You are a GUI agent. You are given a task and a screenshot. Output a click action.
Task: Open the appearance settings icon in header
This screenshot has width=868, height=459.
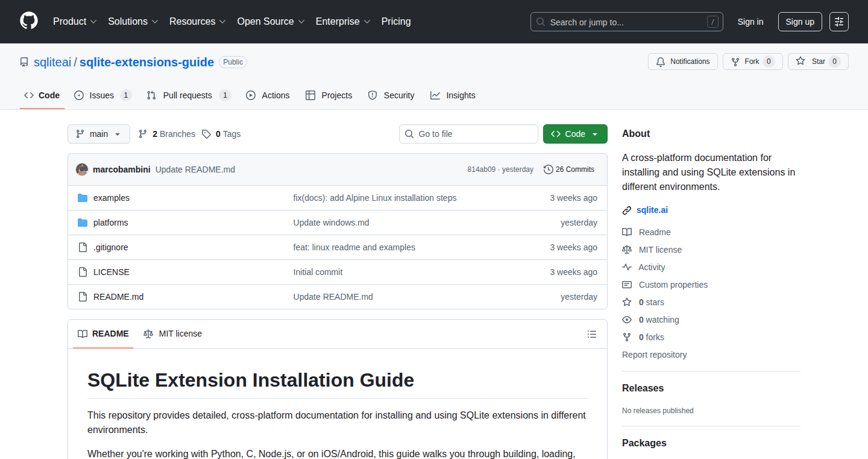(x=839, y=22)
